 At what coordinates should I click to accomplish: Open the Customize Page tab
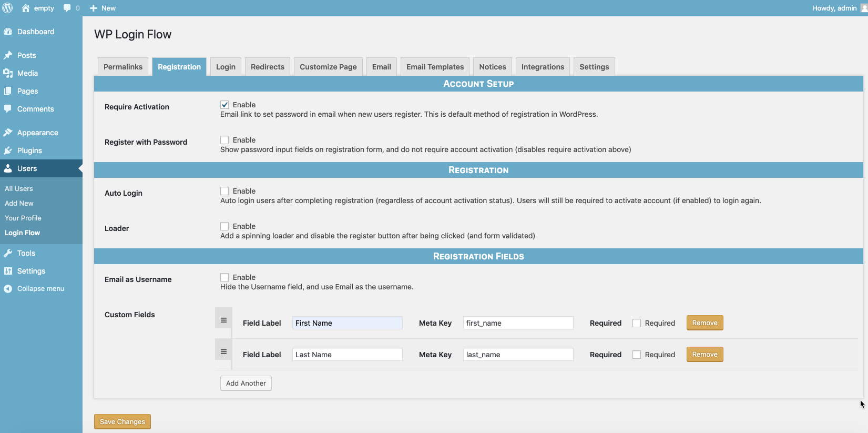[x=328, y=67]
